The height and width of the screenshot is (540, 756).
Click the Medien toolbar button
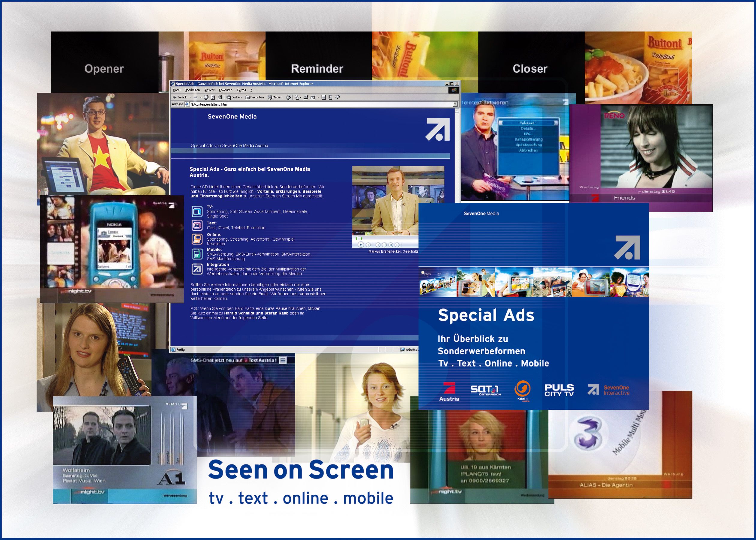(275, 97)
